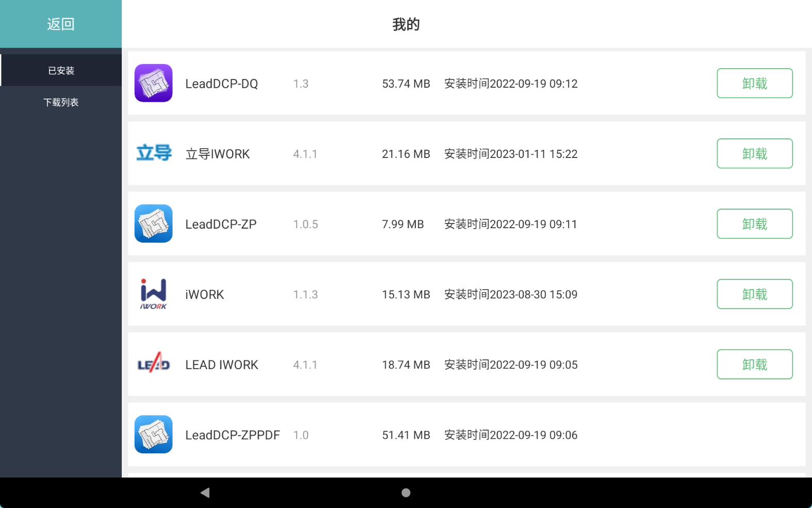This screenshot has width=812, height=508.
Task: Click the 立导IWORK app name
Action: pos(218,154)
